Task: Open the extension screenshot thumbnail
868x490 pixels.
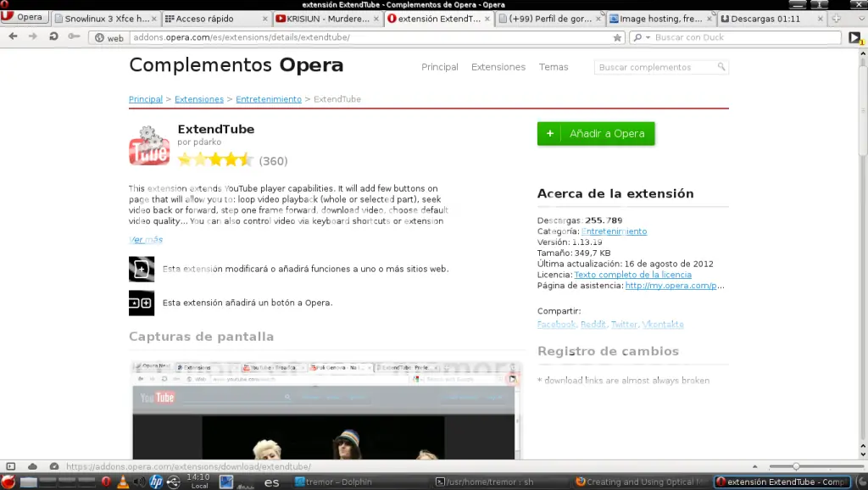Action: pos(326,410)
